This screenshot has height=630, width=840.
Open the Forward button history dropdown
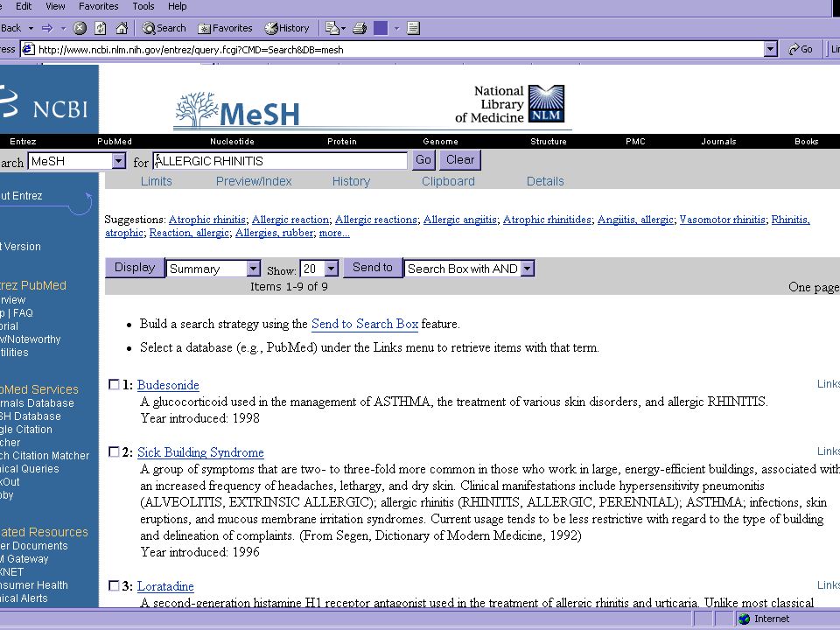pos(63,28)
